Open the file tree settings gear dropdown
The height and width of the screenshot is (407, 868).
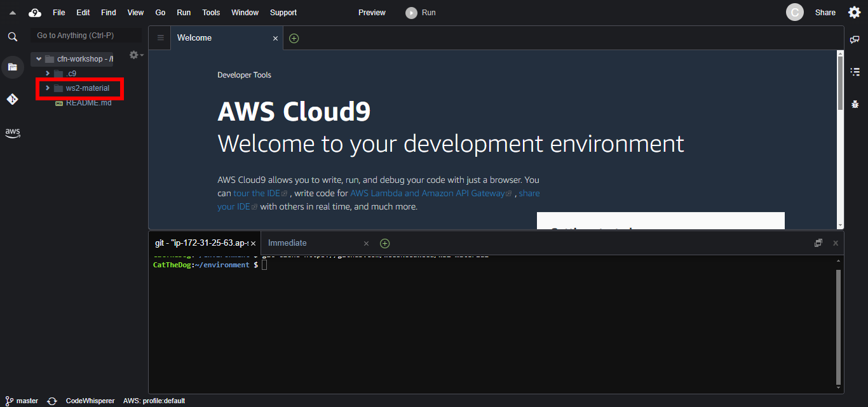point(135,55)
